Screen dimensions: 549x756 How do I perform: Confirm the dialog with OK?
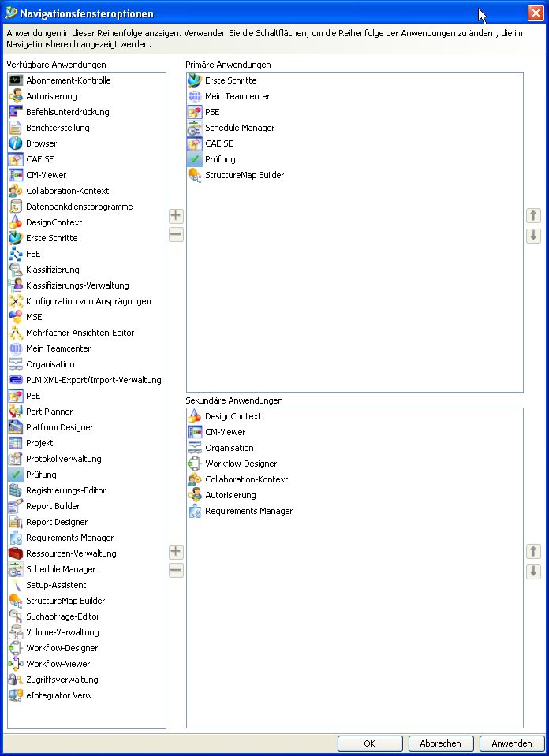pyautogui.click(x=370, y=743)
